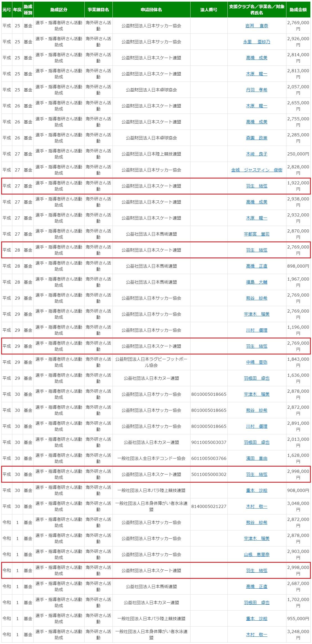Click the 元号 column header
Viewport: 312px width, 644px height.
7,10
